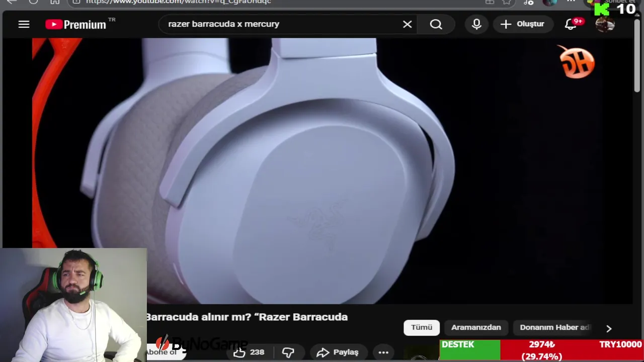Screen dimensions: 644x362
Task: Open the Oluştur create button
Action: (523, 24)
